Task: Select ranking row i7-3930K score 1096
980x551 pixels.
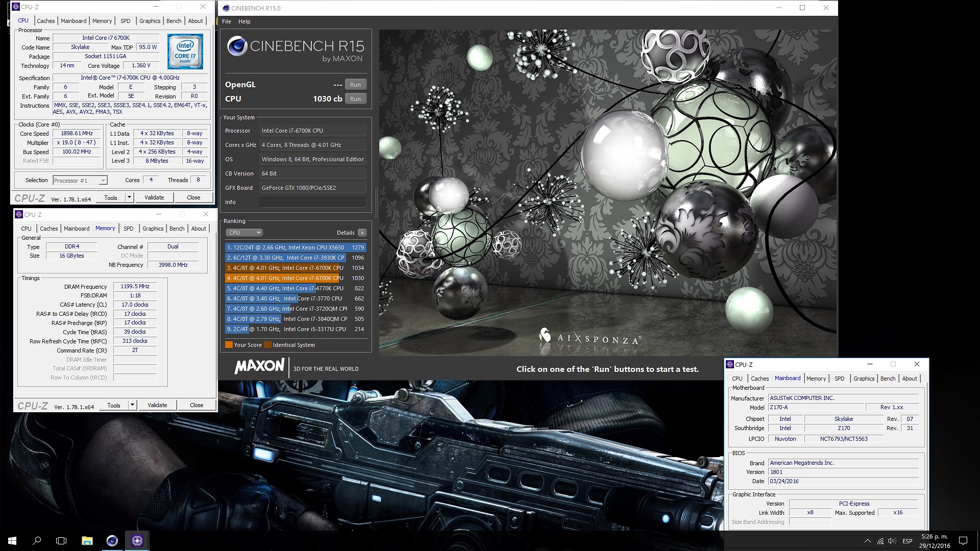Action: (296, 258)
